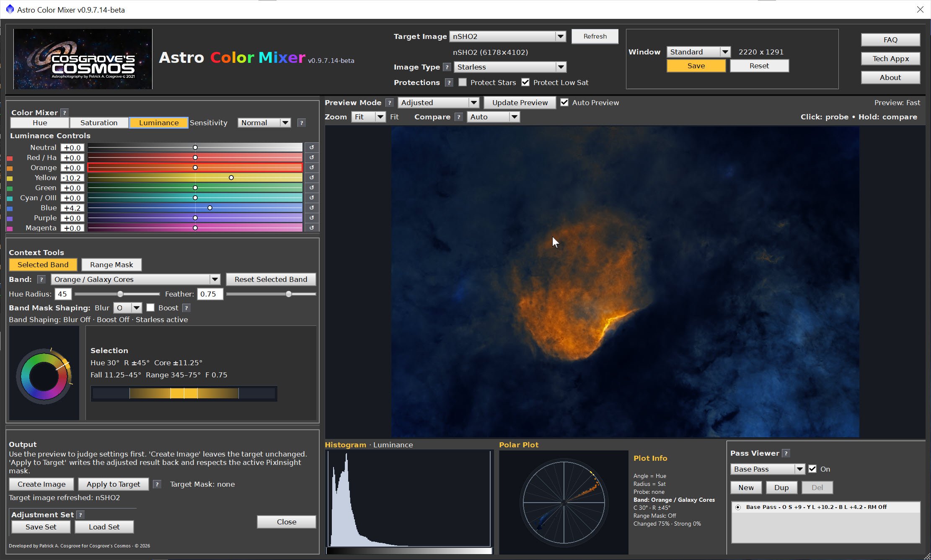Toggle the Auto Preview checkbox

[564, 103]
